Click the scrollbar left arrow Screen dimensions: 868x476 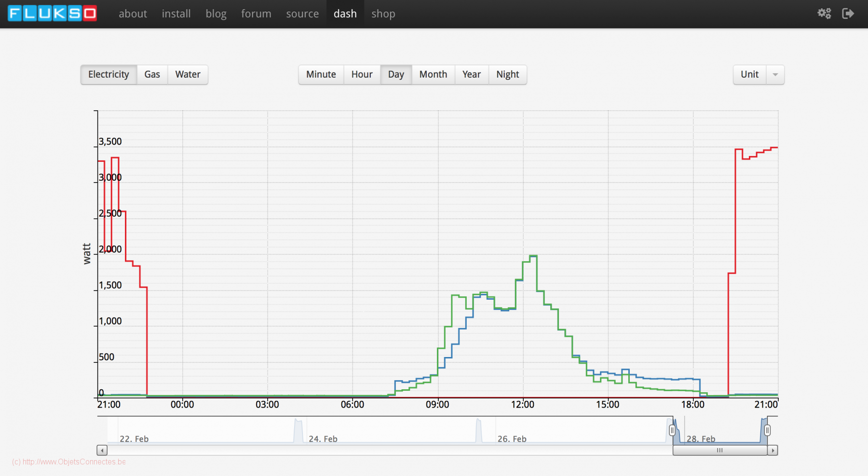coord(102,450)
